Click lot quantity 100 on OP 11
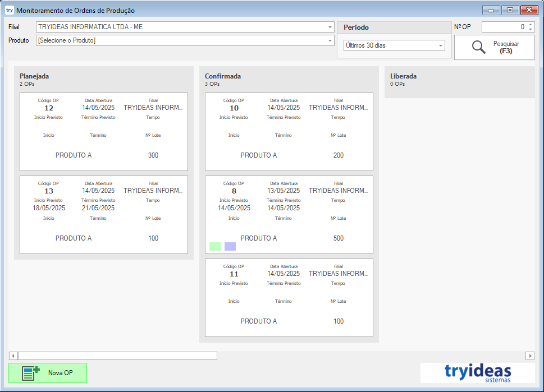This screenshot has width=544, height=392. click(339, 321)
